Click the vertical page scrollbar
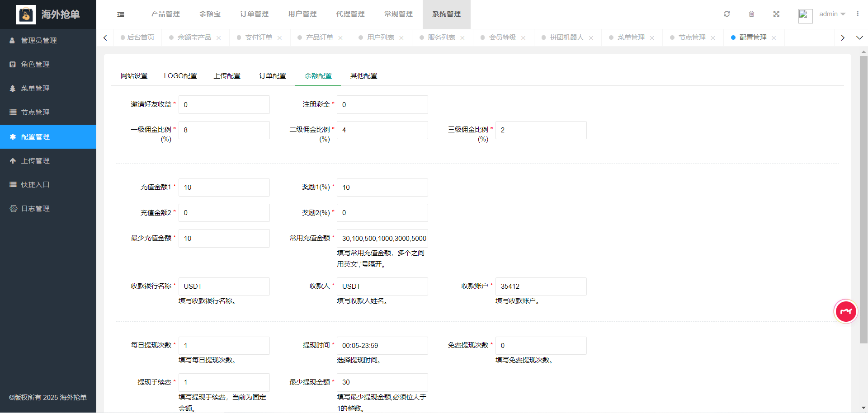Image resolution: width=868 pixels, height=413 pixels. point(863,199)
